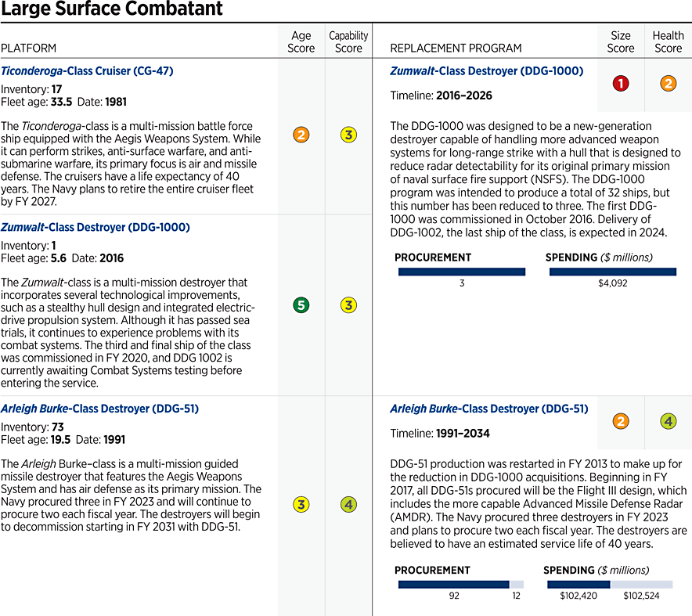
Task: Click the Arleigh Burke replacement's orange Size Score circle
Action: pos(621,421)
